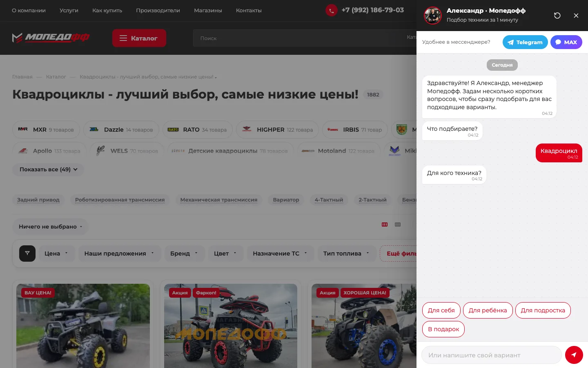Choose the Для себя reply
Viewport: 588px width, 368px height.
[441, 310]
